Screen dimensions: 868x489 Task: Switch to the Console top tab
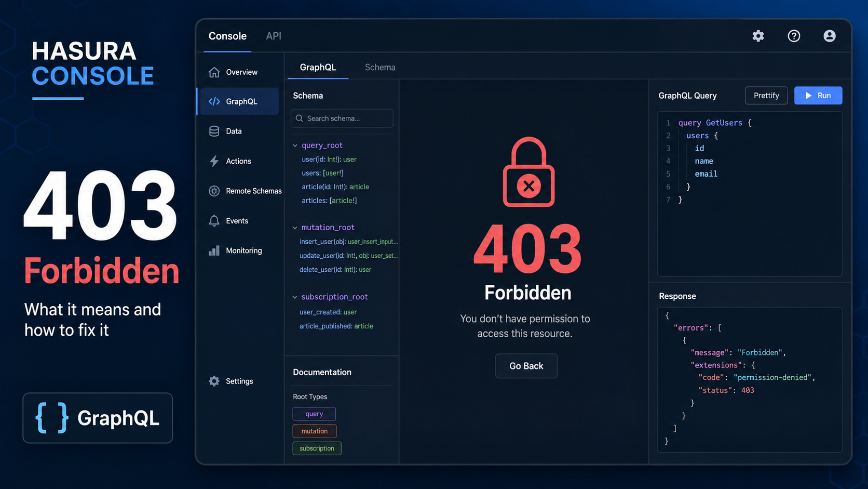click(x=227, y=36)
